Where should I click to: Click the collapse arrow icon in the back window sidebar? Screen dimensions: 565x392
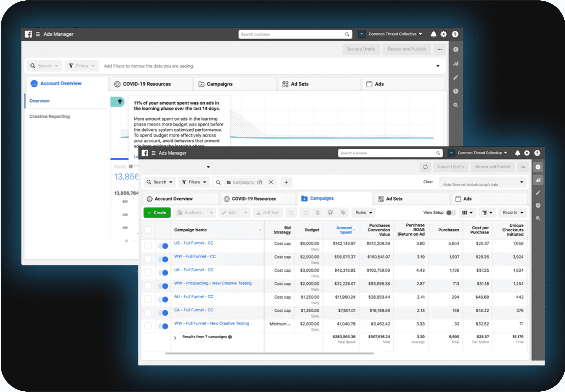[456, 50]
